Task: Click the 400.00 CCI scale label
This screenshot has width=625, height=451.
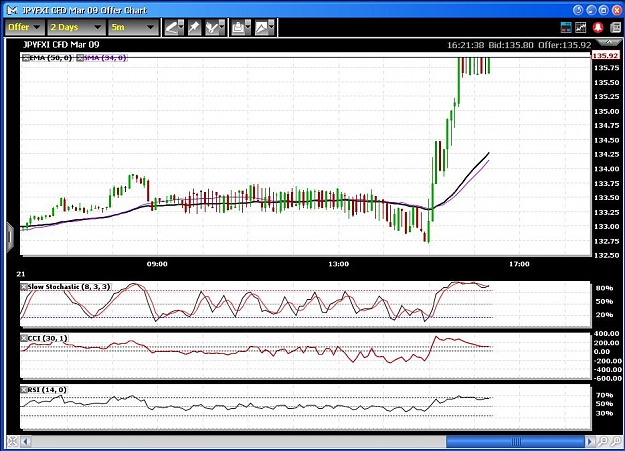Action: point(608,333)
